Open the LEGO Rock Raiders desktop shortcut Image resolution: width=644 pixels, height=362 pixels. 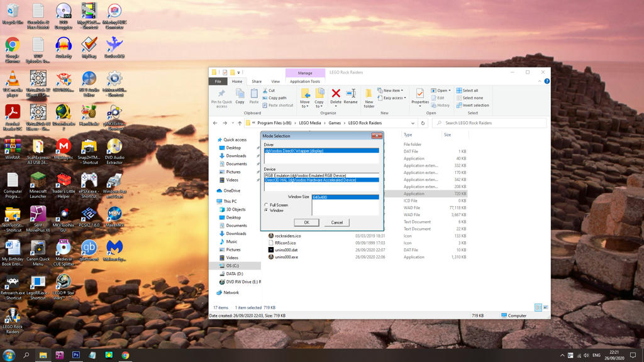tap(13, 321)
